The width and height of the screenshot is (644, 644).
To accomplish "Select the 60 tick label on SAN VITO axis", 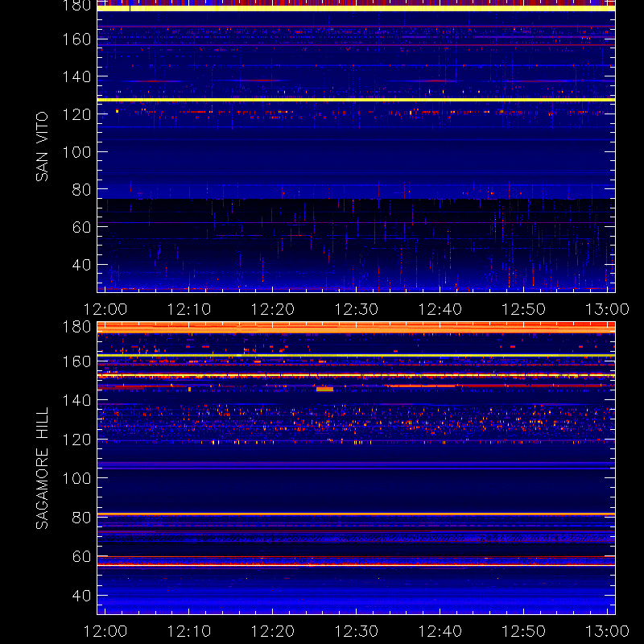I will point(81,227).
